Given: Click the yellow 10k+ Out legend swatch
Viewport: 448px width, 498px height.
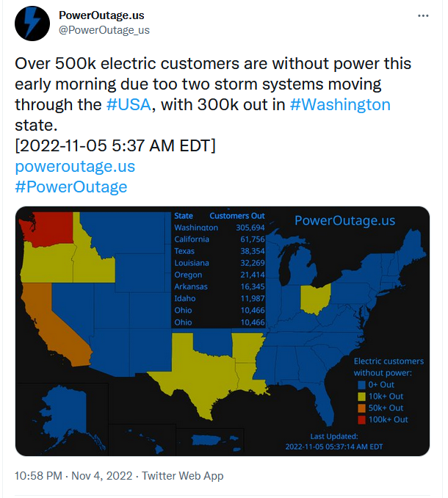Looking at the screenshot, I should pyautogui.click(x=361, y=396).
